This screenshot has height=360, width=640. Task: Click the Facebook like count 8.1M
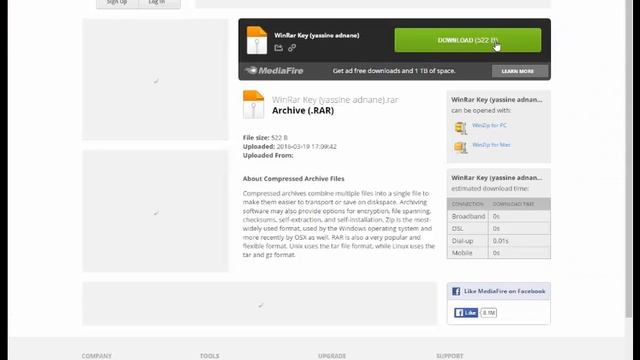tap(489, 313)
